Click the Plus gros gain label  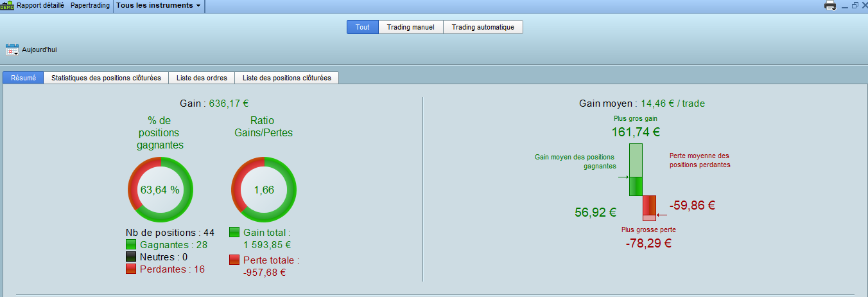tap(636, 118)
